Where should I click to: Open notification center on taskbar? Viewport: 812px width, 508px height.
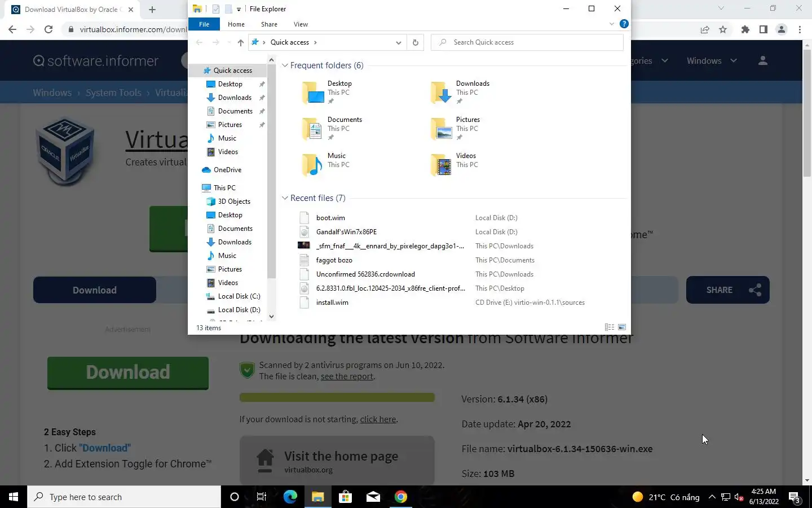[x=795, y=497]
